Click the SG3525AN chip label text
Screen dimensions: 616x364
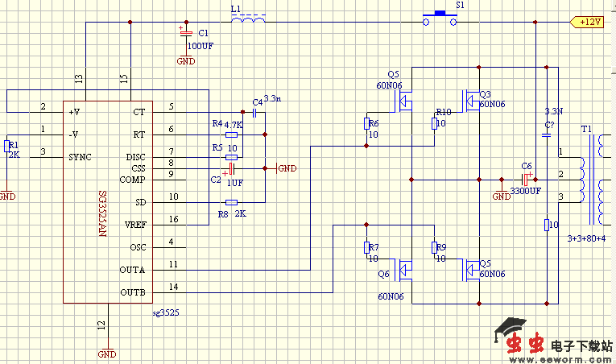coord(101,212)
